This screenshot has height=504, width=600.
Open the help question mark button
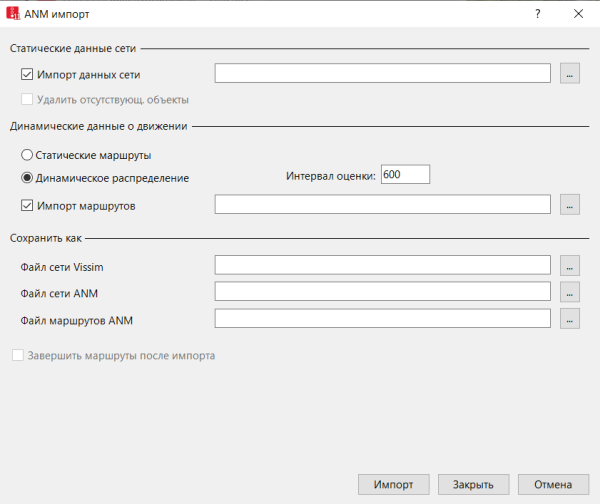[x=537, y=14]
